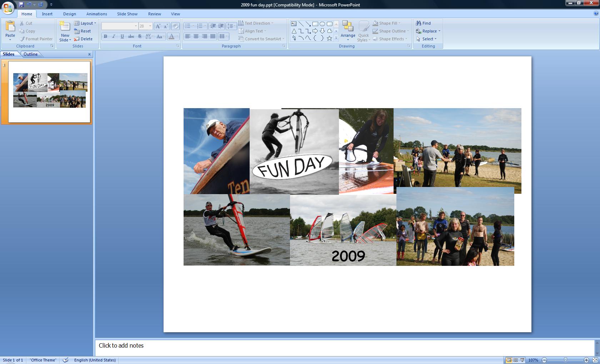Open the font size dropdown
600x364 pixels.
(150, 26)
